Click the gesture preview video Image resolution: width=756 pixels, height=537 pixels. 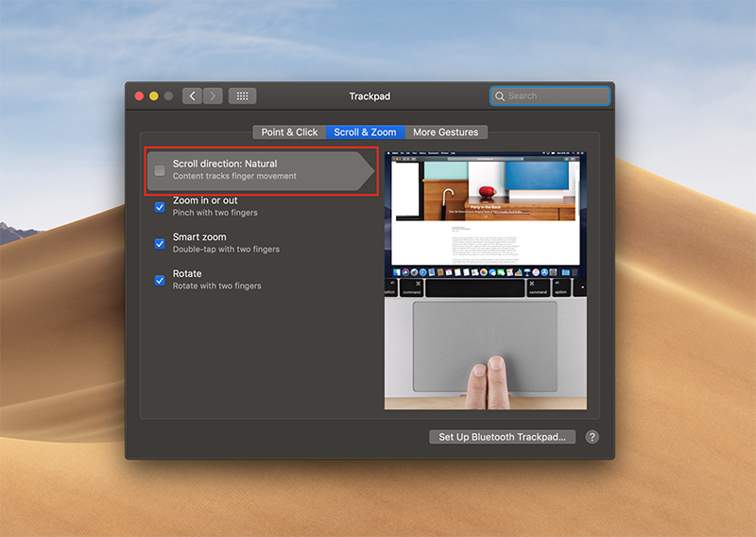click(x=485, y=280)
